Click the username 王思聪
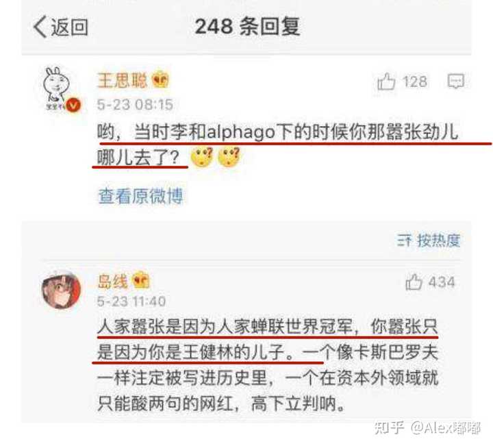 [x=122, y=80]
